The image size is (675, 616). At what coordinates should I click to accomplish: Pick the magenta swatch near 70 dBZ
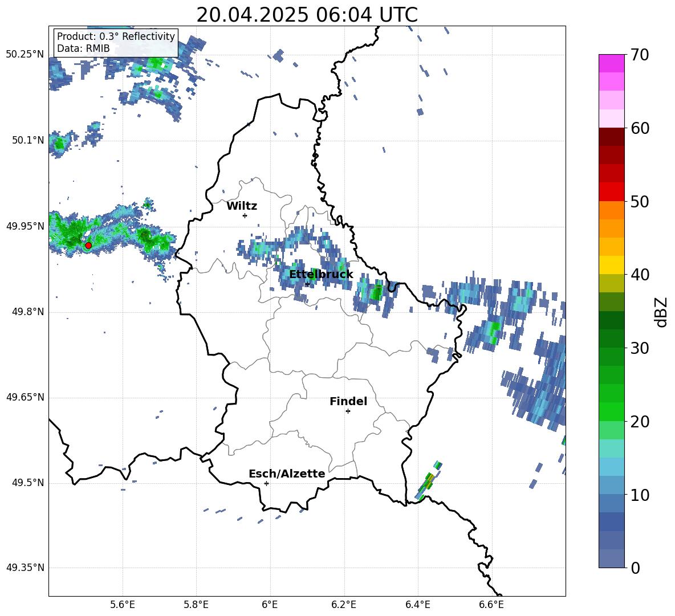[611, 63]
